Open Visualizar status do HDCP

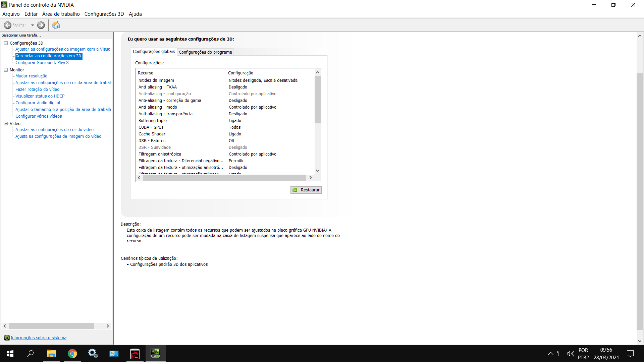[40, 96]
